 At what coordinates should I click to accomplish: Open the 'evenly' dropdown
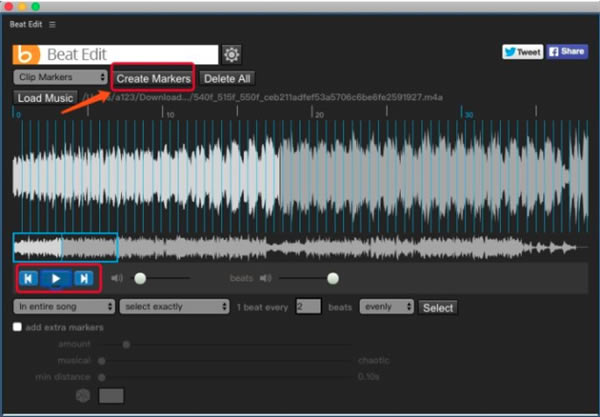386,306
